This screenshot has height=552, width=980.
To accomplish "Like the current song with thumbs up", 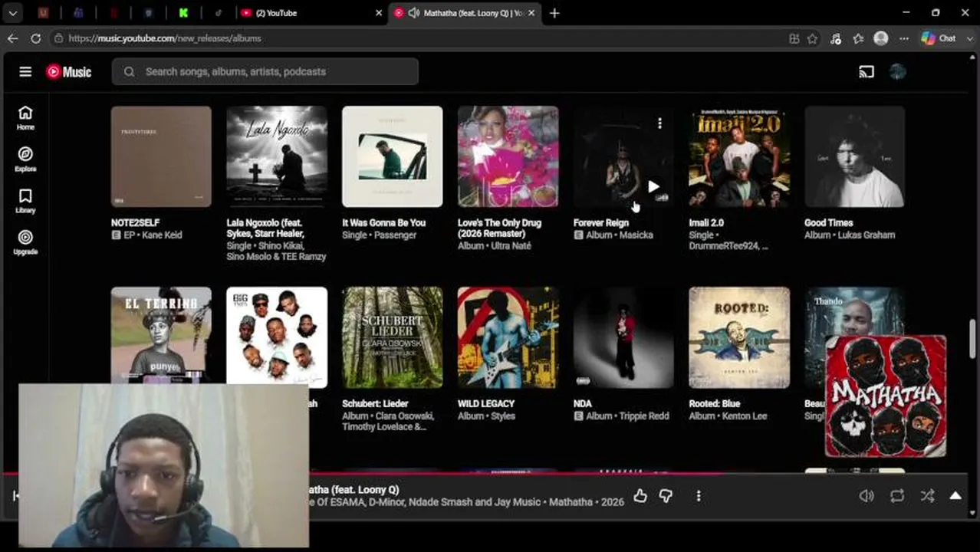I will point(640,496).
